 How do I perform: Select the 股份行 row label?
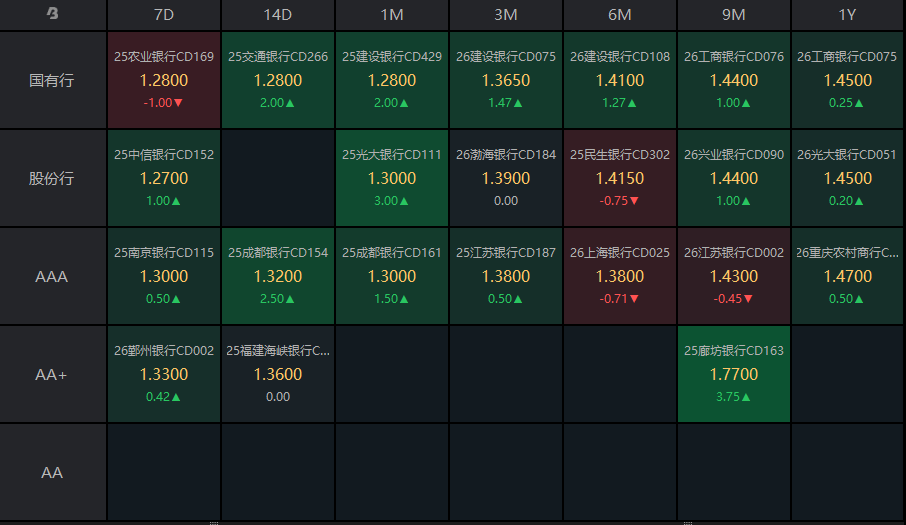tap(53, 178)
